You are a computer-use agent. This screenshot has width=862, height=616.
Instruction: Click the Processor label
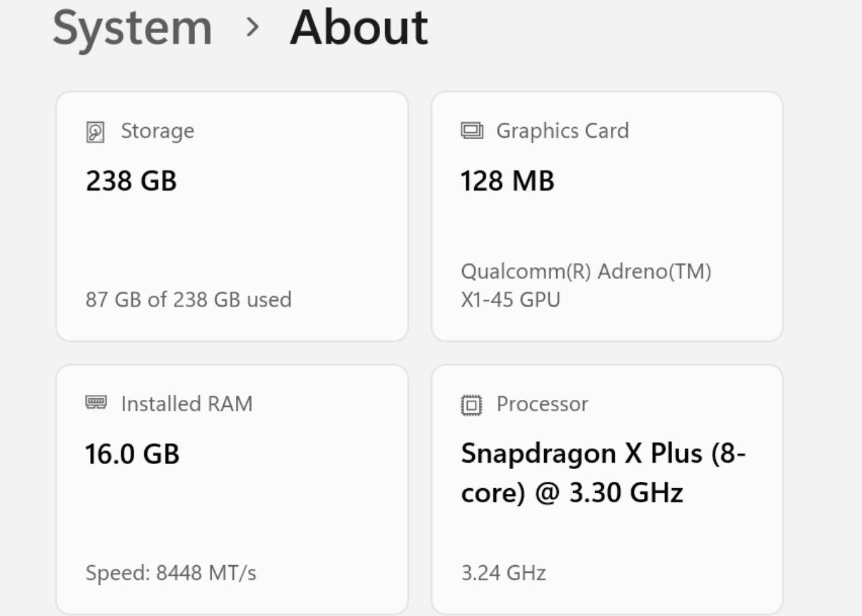click(x=542, y=404)
